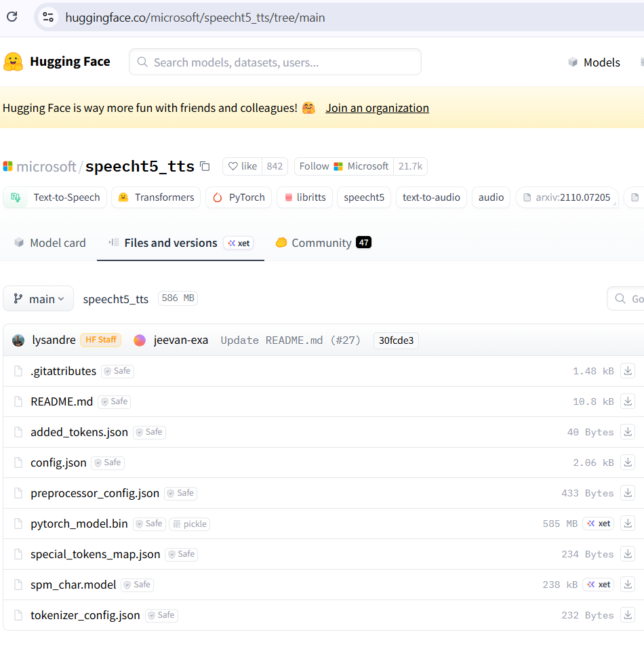Open the special_tokens_map.json file
The image size is (644, 649).
[95, 555]
